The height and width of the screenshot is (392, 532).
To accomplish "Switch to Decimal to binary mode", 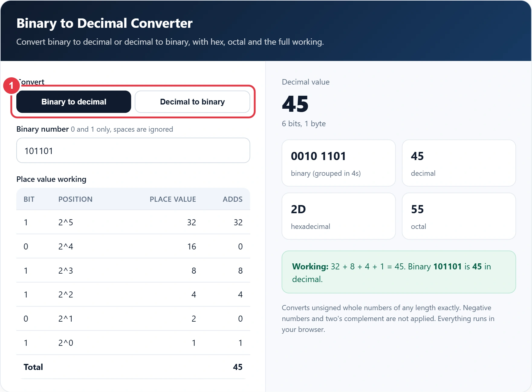I will coord(192,102).
